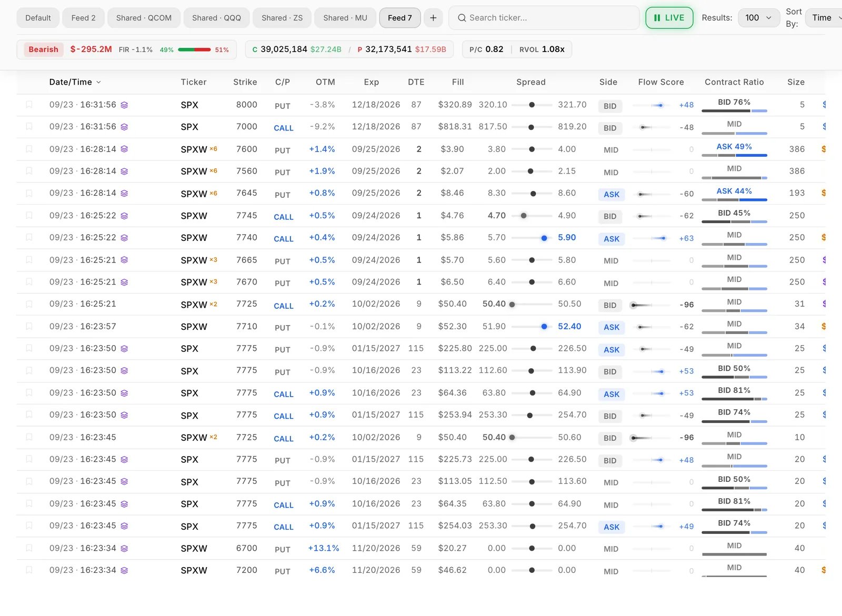Click the P/C 0.82 ratio stat
The width and height of the screenshot is (842, 616).
pos(486,49)
